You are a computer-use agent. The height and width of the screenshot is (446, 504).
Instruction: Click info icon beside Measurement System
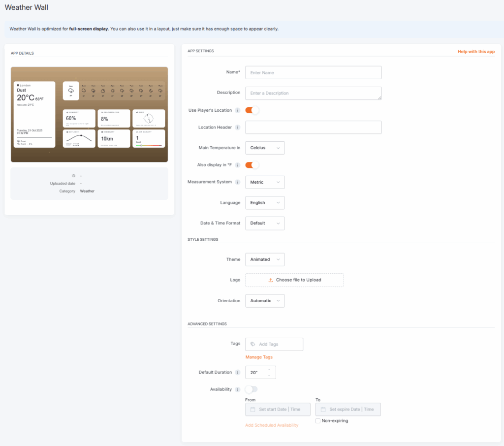(238, 182)
